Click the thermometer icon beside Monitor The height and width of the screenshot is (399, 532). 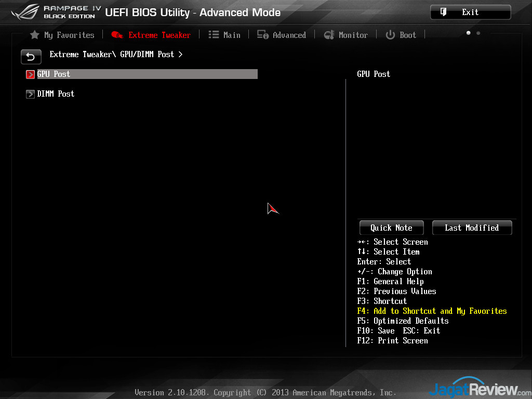pyautogui.click(x=329, y=35)
